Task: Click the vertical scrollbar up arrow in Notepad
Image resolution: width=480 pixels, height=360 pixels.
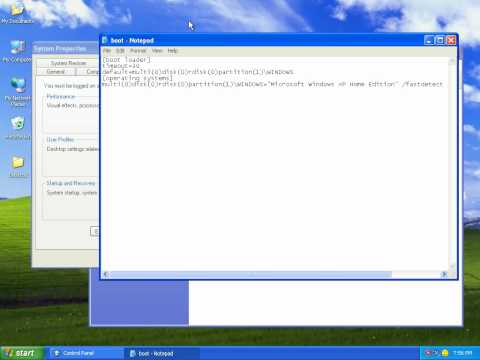Action: pos(452,61)
